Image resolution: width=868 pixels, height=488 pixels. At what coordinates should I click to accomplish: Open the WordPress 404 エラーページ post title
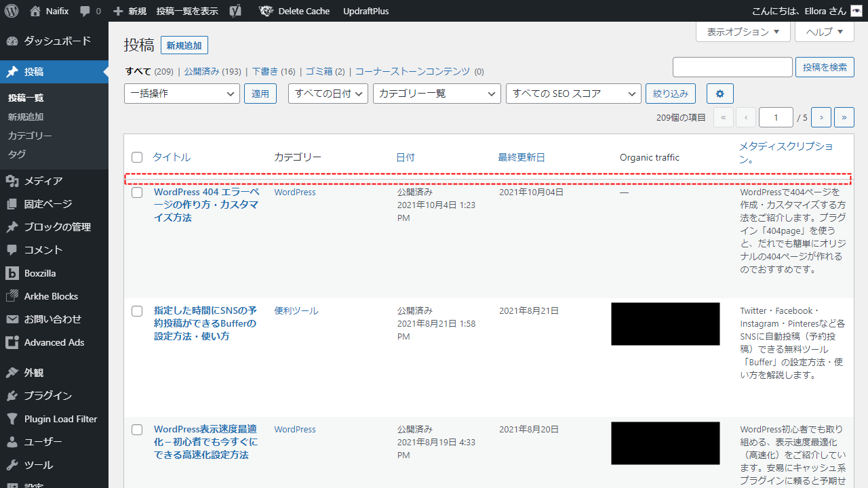pyautogui.click(x=206, y=205)
